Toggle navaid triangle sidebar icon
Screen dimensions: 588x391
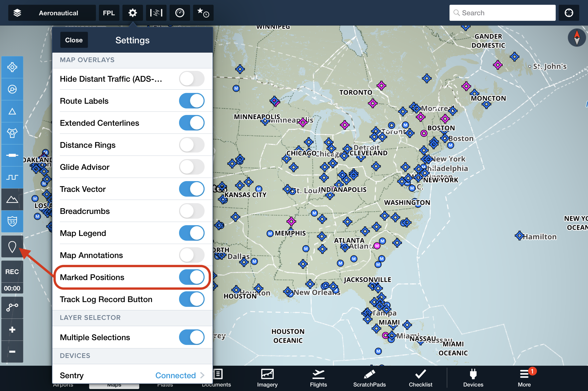coord(12,111)
